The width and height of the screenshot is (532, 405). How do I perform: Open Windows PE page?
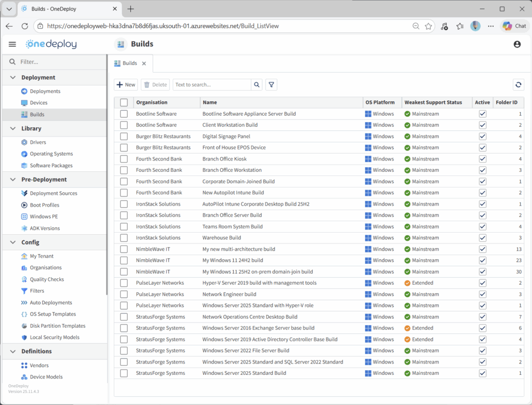click(44, 217)
